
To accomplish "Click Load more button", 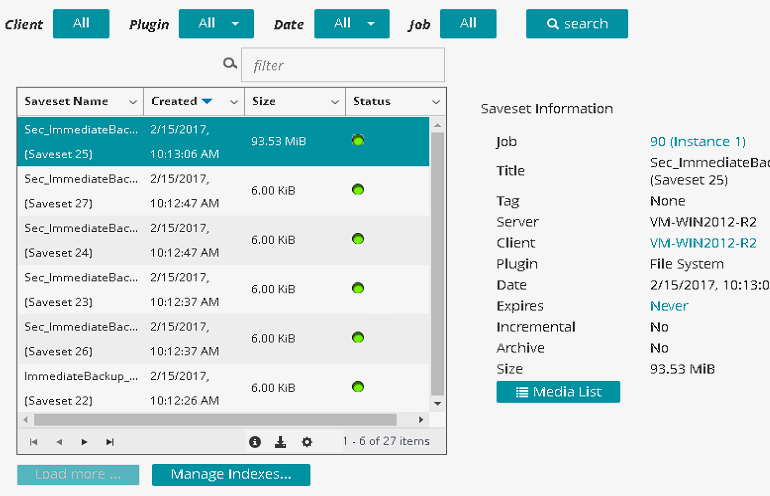I will tap(78, 475).
